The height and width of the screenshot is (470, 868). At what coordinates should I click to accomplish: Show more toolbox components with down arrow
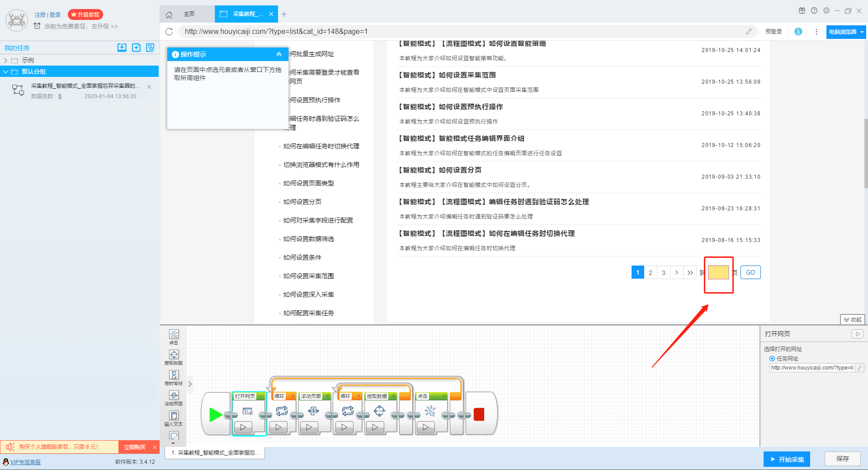[x=174, y=443]
